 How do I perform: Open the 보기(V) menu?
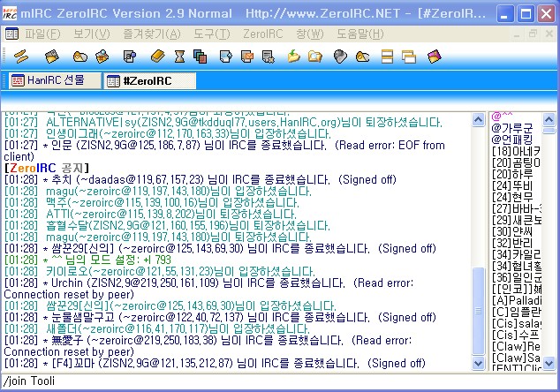[92, 34]
